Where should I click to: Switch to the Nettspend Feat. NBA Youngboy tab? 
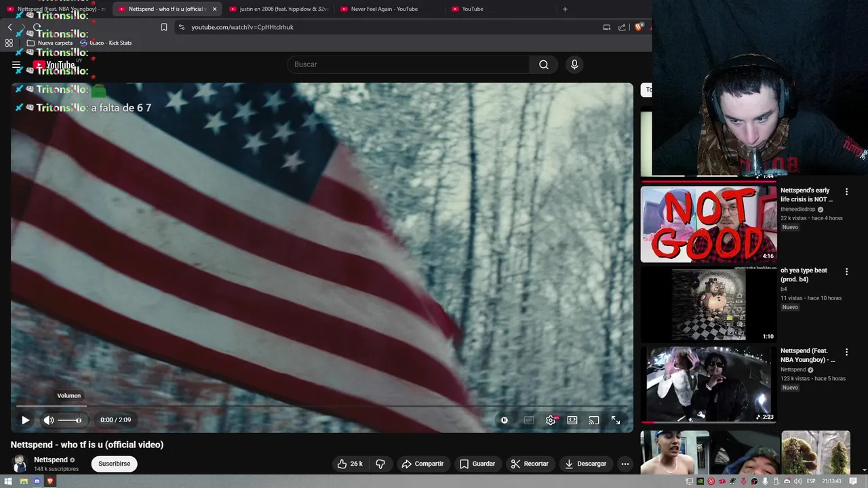56,9
